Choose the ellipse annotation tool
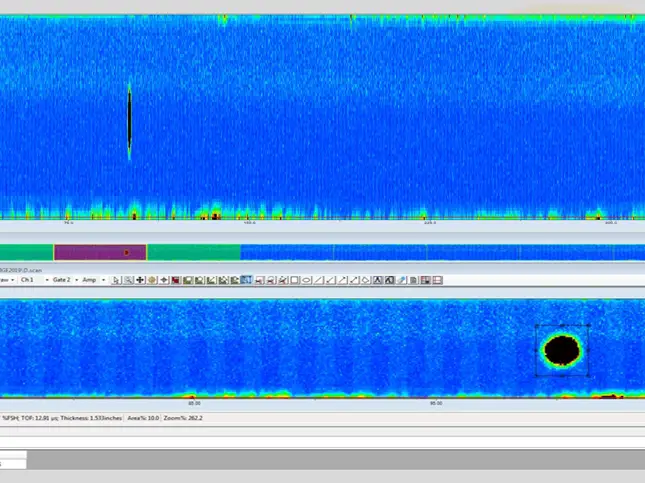The image size is (645, 483). pyautogui.click(x=306, y=280)
